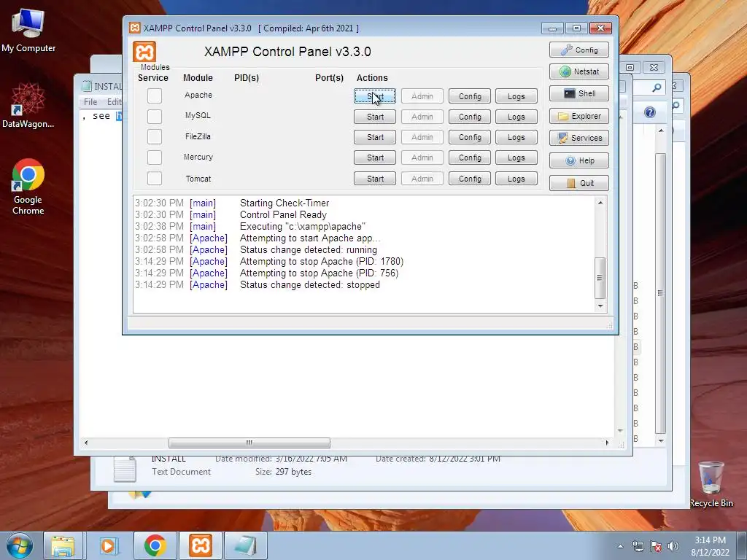Click Notepad horizontal scrollbar left arrow
The height and width of the screenshot is (560, 747).
click(x=86, y=443)
